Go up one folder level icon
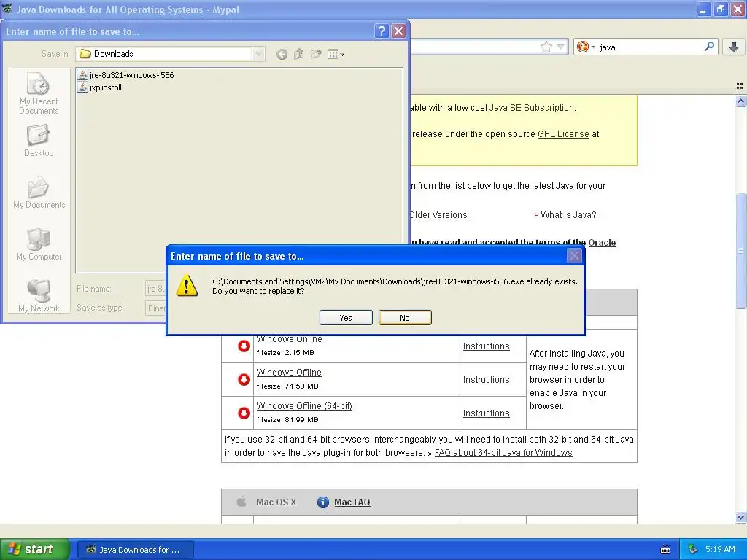 298,54
